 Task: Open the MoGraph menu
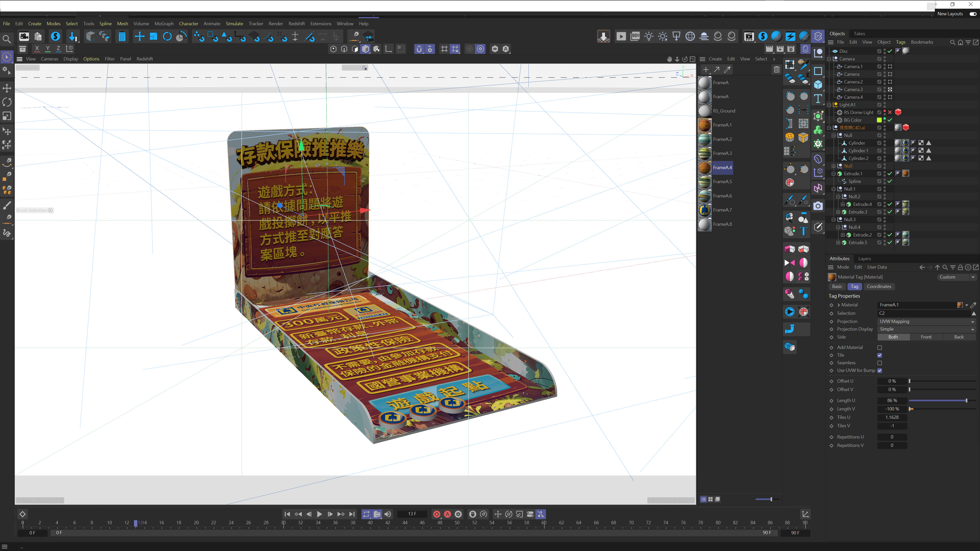point(164,23)
